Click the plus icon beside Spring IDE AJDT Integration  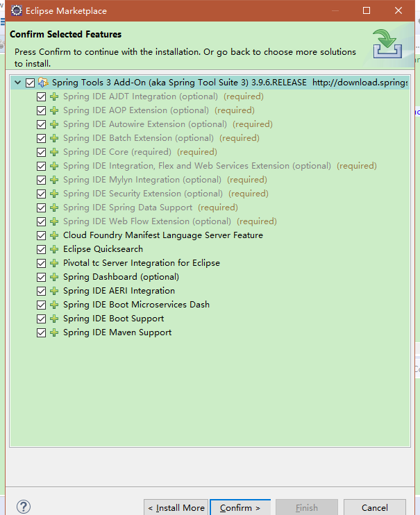point(54,96)
